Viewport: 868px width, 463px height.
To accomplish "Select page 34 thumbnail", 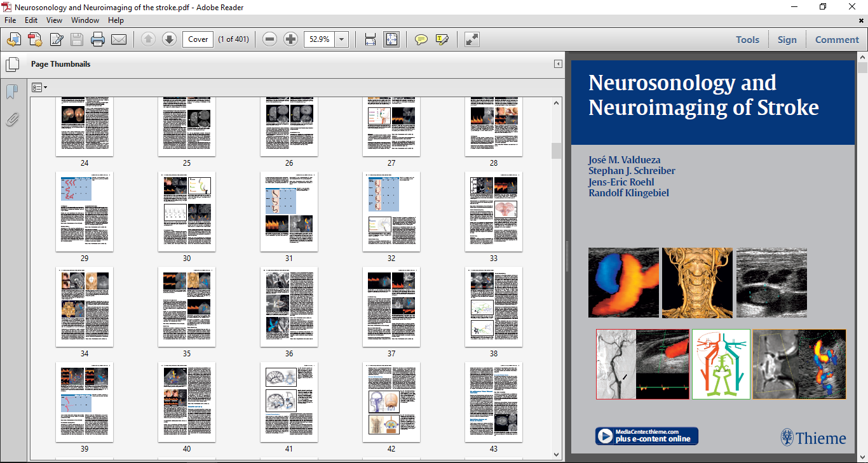I will pos(85,307).
